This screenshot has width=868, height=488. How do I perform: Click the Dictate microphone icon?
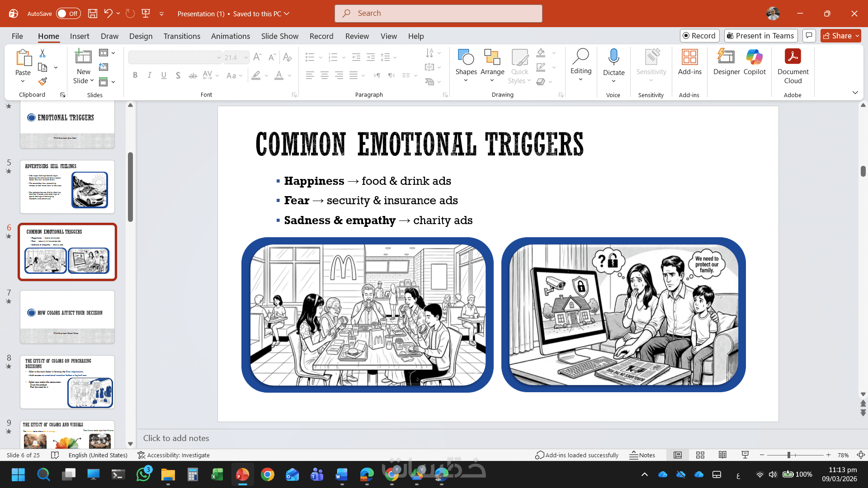613,57
